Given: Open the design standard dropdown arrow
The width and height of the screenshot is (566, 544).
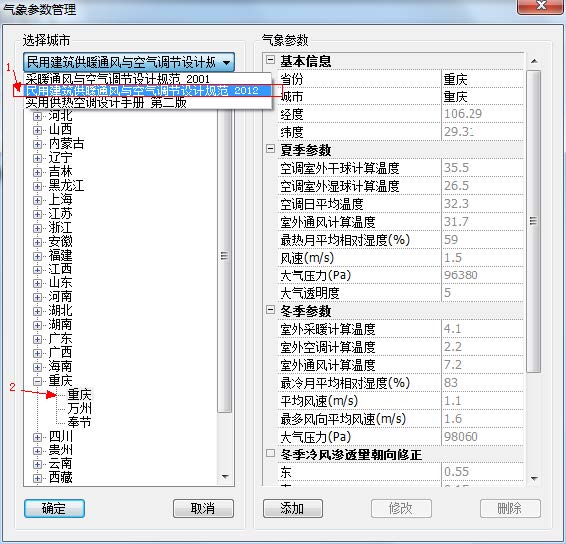Looking at the screenshot, I should point(226,63).
